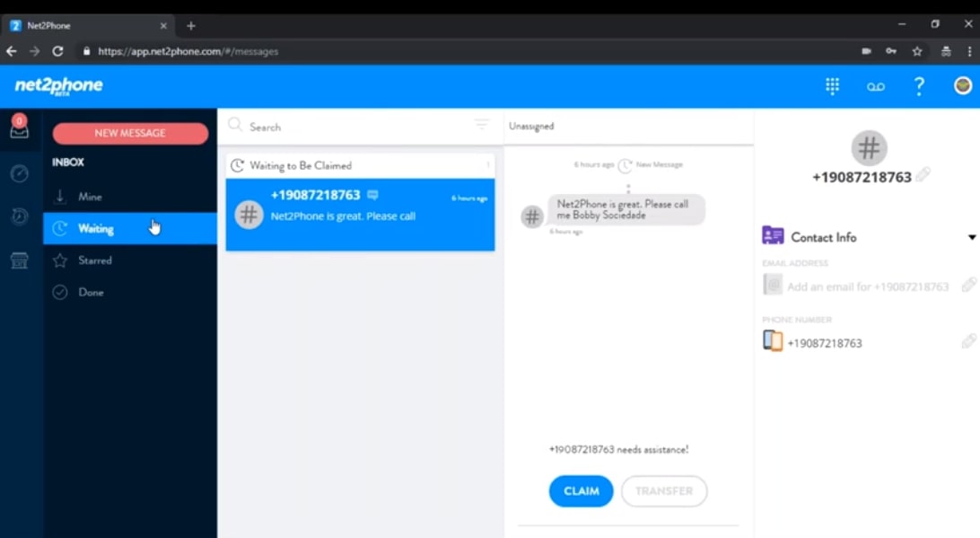Open the call history sidebar icon
The height and width of the screenshot is (538, 980).
(20, 216)
